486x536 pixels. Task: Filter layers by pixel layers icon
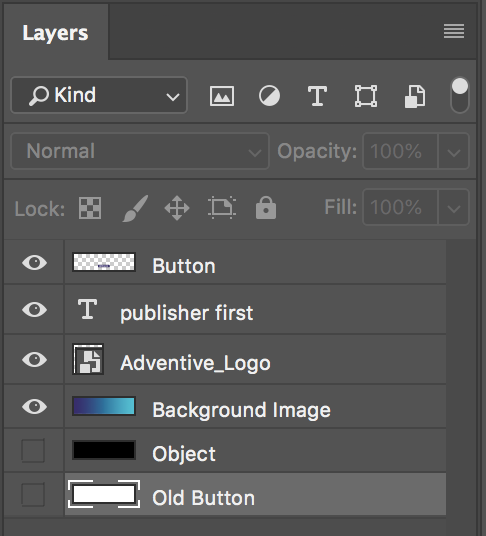click(222, 96)
